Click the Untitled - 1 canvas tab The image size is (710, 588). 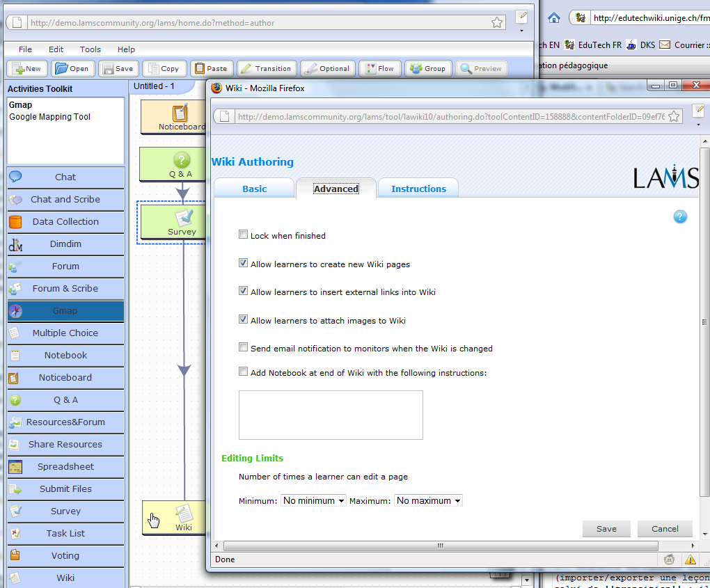tap(154, 86)
